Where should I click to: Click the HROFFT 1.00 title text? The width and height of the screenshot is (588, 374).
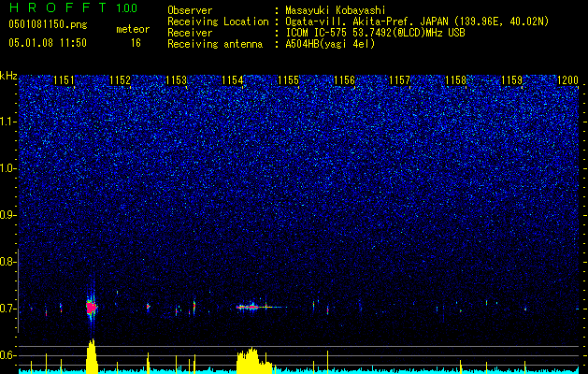click(73, 7)
